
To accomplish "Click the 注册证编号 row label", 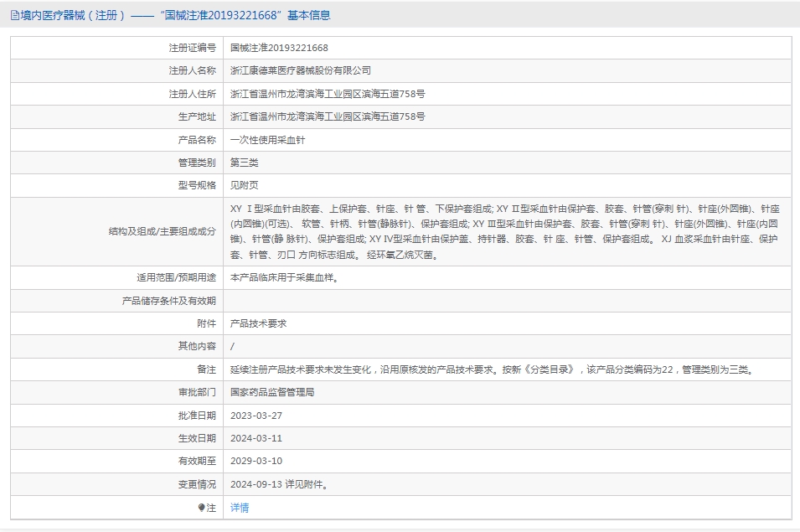I will coord(193,48).
